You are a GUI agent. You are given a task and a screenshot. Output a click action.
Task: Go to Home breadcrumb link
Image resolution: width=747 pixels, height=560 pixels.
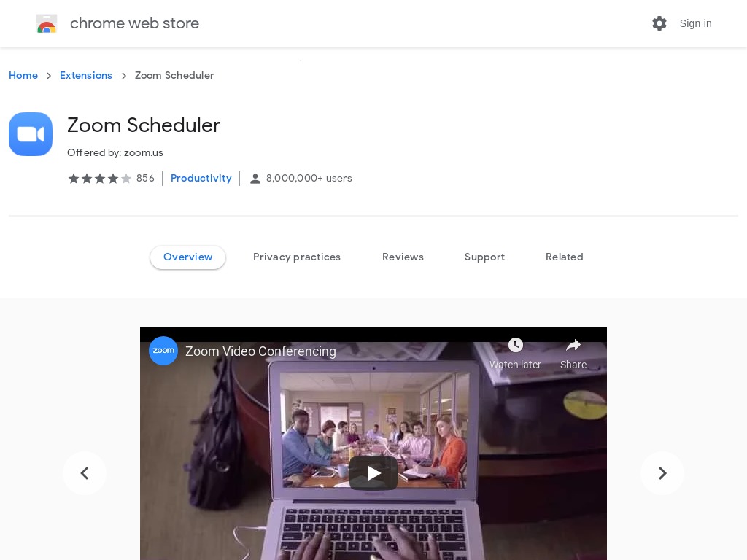pos(23,75)
